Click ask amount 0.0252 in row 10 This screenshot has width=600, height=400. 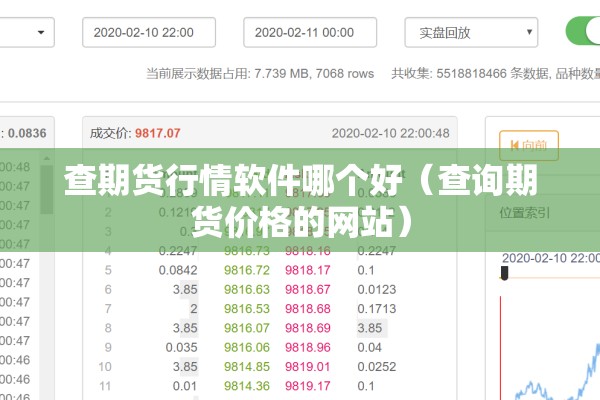(x=377, y=367)
